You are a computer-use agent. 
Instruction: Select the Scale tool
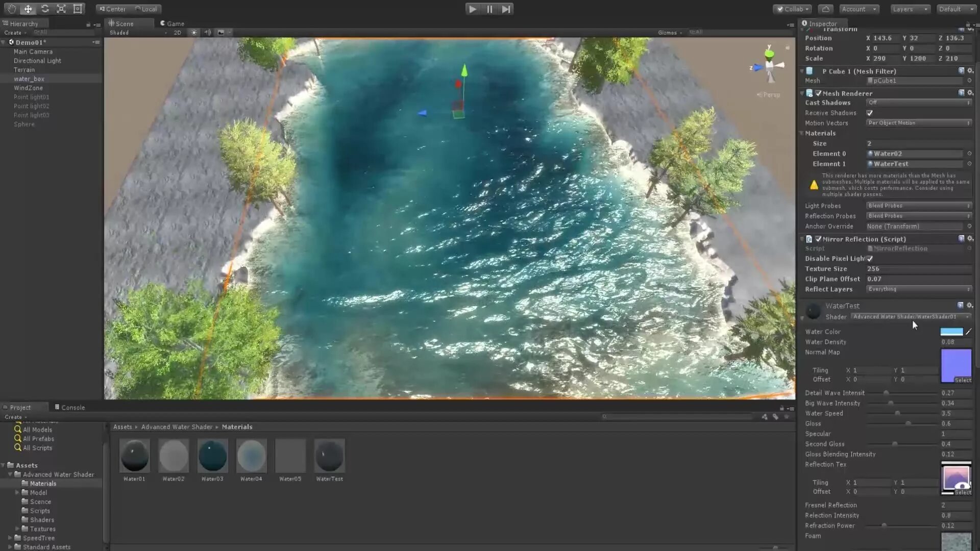coord(61,9)
